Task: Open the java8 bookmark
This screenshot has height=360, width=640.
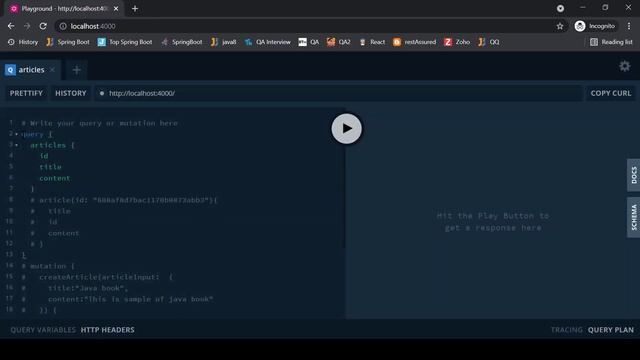Action: click(224, 42)
